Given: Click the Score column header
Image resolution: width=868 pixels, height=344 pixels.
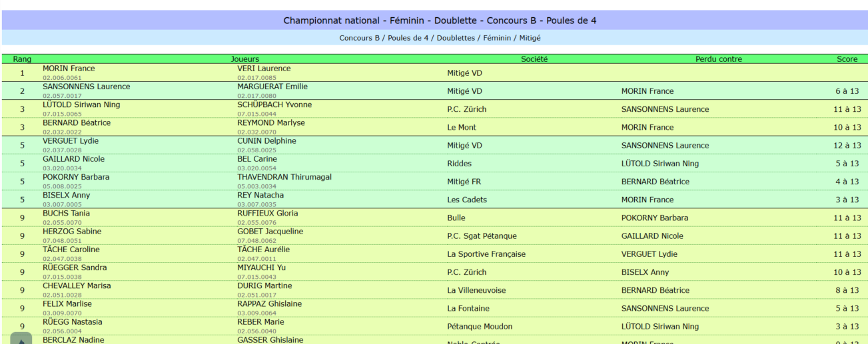Looking at the screenshot, I should click(x=847, y=59).
